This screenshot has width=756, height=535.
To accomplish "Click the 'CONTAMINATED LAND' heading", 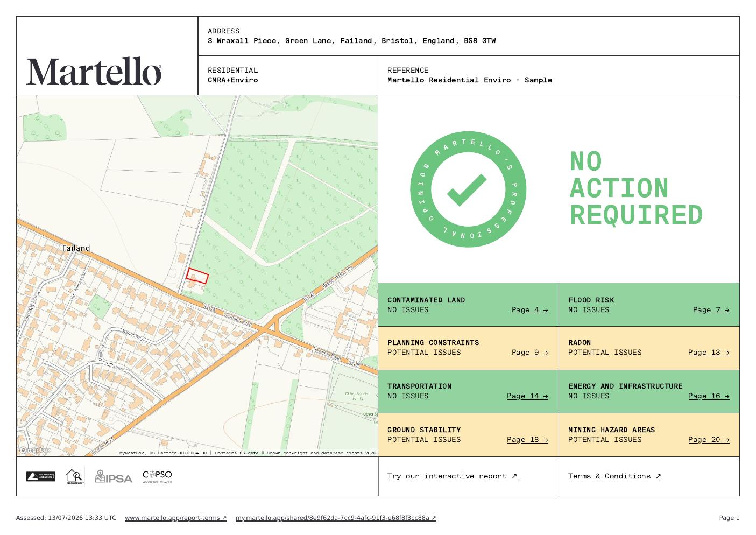I will (426, 300).
